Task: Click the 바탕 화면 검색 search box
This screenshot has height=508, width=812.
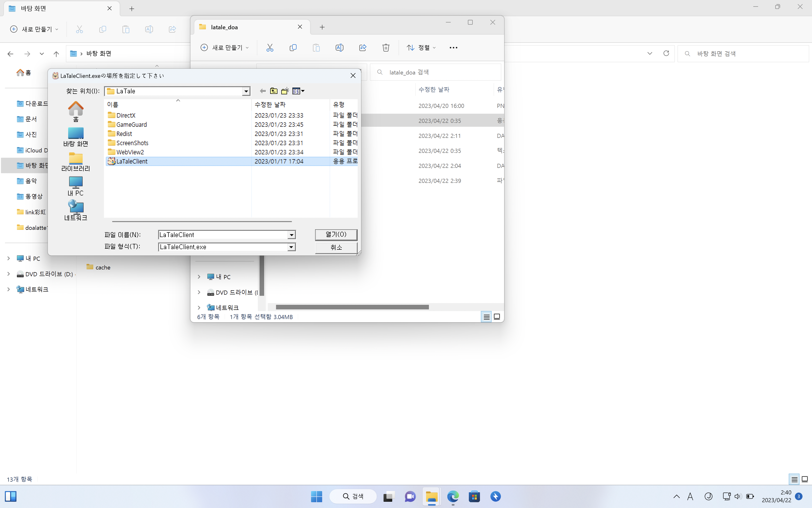Action: click(743, 54)
